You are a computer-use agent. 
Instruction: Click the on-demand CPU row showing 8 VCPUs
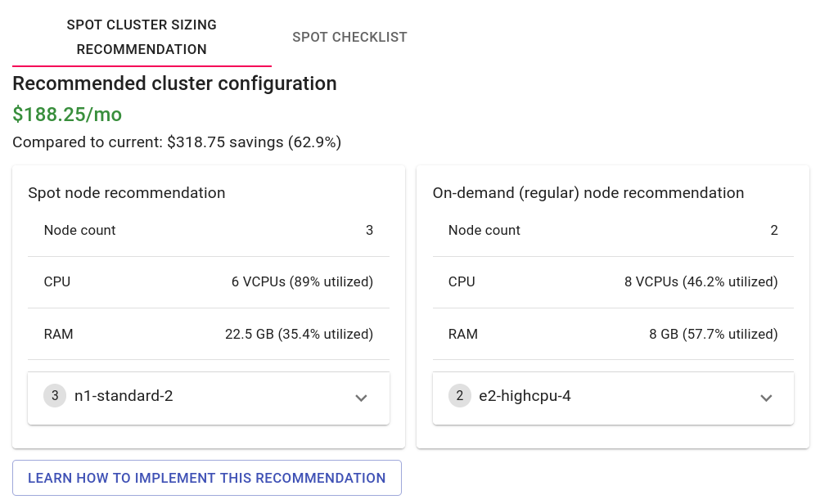(x=612, y=281)
